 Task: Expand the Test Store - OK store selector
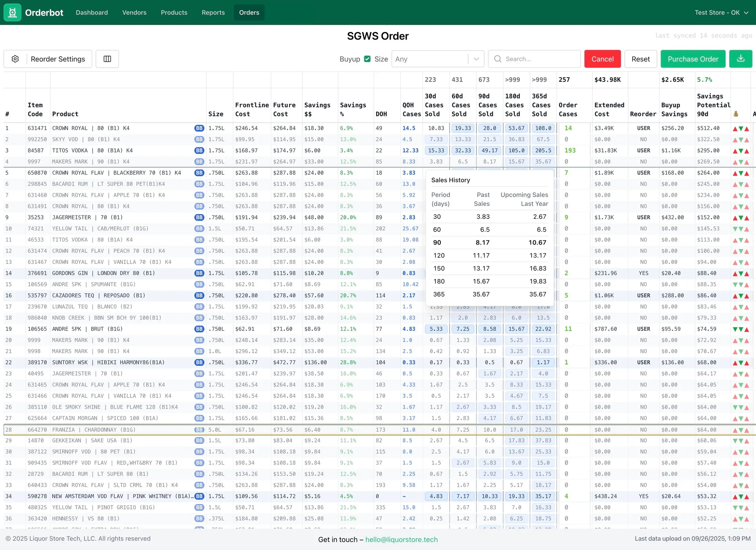[721, 12]
